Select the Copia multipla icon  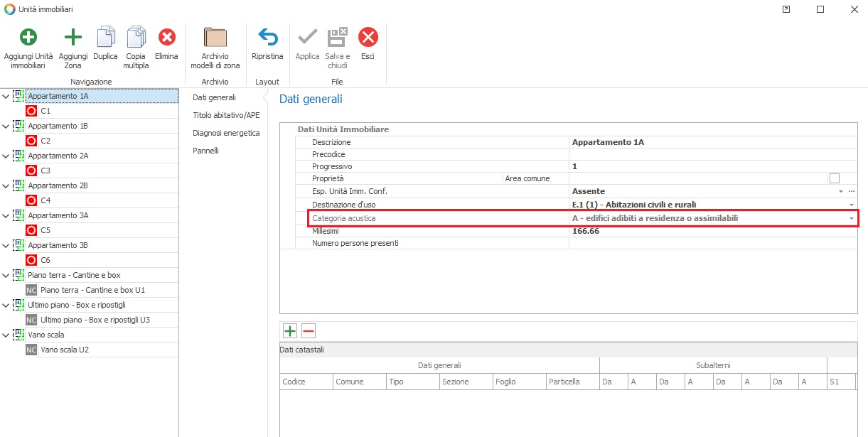(x=136, y=38)
